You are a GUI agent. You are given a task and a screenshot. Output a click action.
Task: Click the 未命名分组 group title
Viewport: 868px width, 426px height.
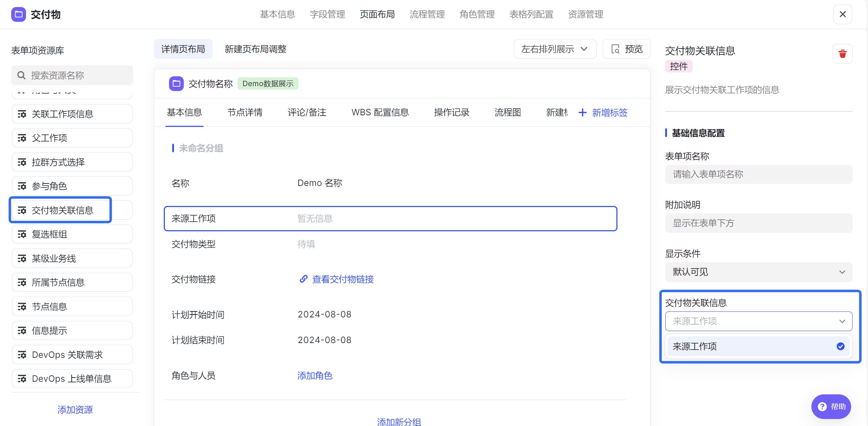coord(201,148)
